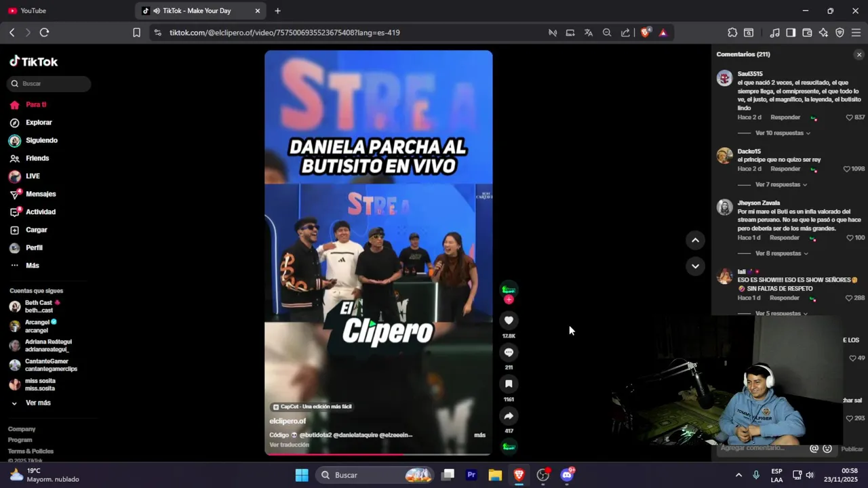Viewport: 868px width, 488px height.
Task: Click the TikTok logo
Action: [x=34, y=62]
